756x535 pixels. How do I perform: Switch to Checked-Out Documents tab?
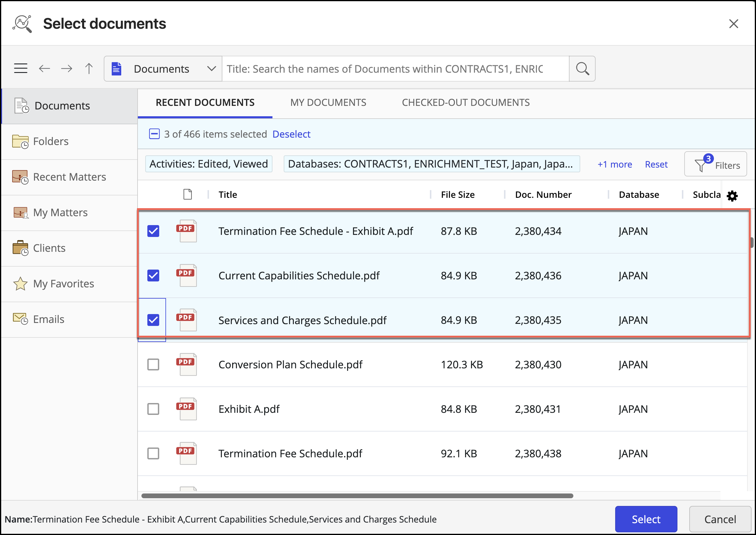click(465, 102)
